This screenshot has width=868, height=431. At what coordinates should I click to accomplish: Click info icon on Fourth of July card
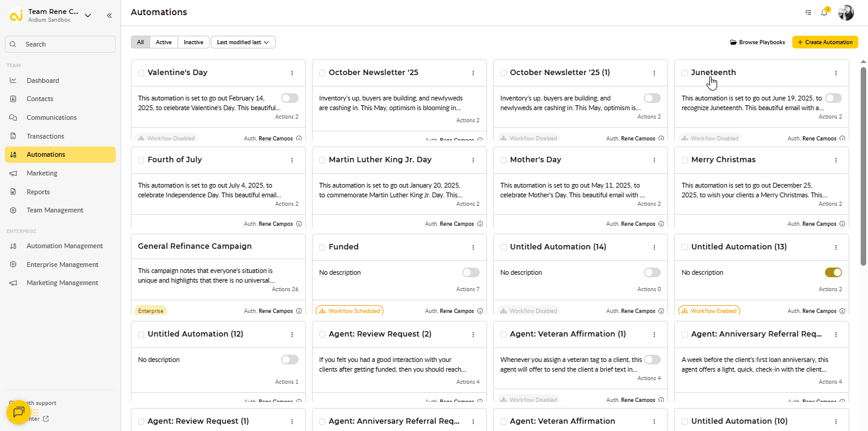click(299, 224)
